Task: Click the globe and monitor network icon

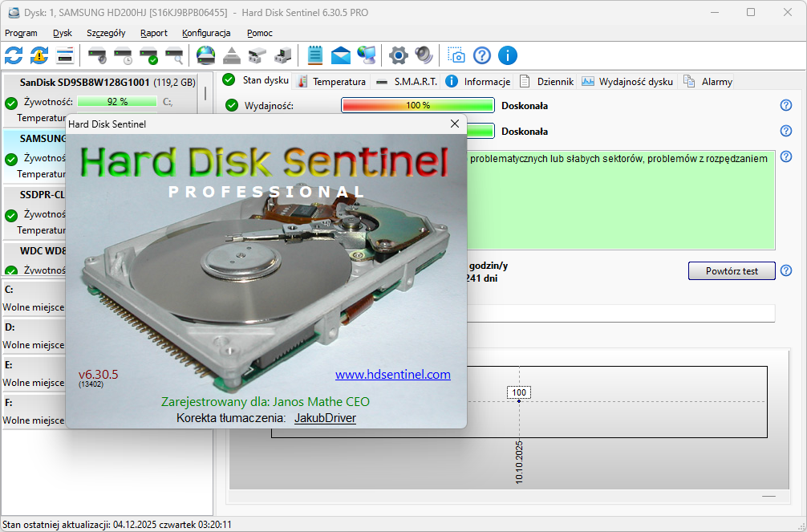Action: pos(367,55)
